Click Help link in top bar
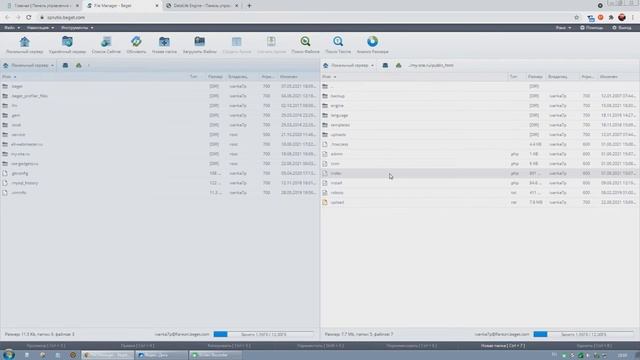This screenshot has width=640, height=360. [x=591, y=28]
